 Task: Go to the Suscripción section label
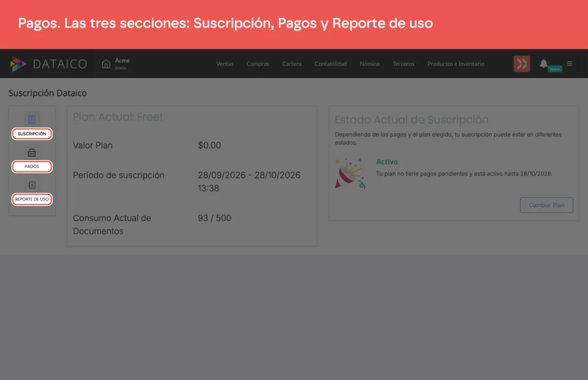(x=32, y=134)
